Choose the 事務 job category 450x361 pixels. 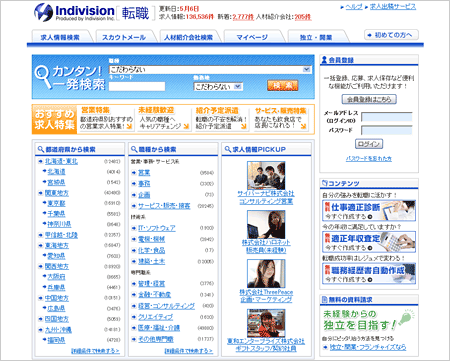click(144, 184)
